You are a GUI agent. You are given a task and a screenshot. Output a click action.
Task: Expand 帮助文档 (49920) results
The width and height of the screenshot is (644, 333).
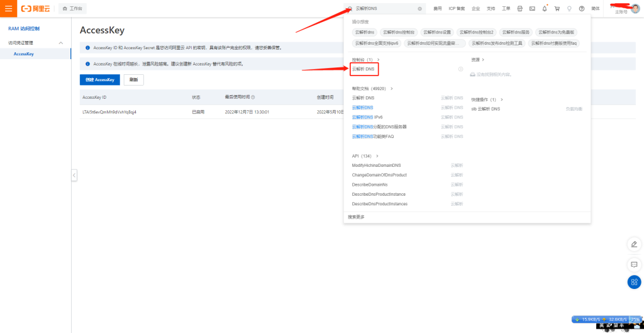[372, 88]
